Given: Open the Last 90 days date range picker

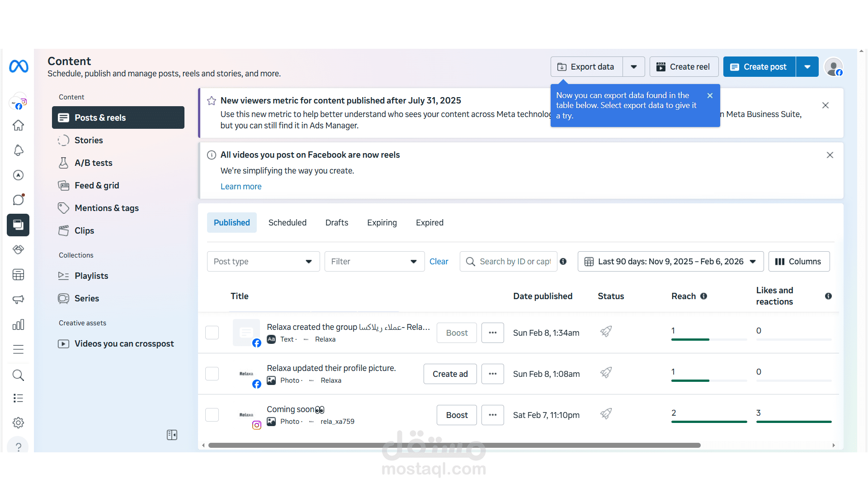Looking at the screenshot, I should click(x=670, y=261).
